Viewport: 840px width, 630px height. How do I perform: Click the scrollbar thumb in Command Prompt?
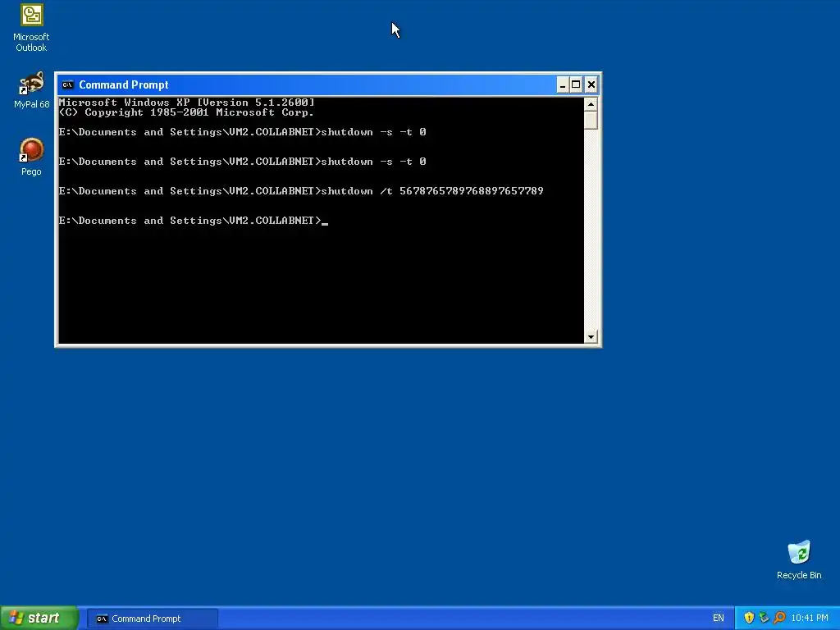pyautogui.click(x=591, y=120)
